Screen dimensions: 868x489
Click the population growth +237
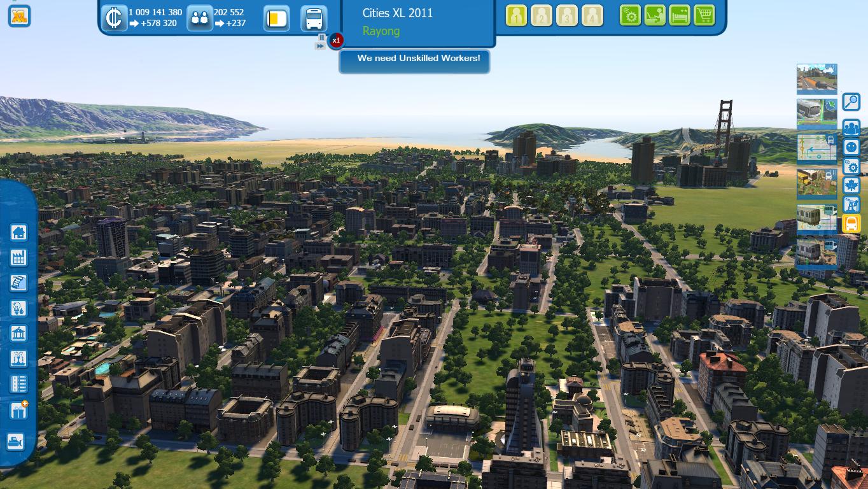coord(235,23)
